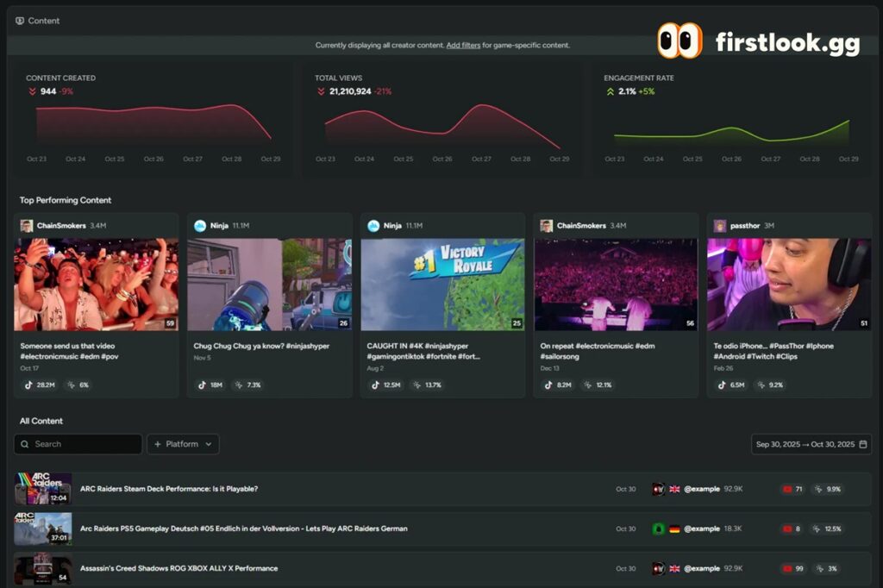Click @example creator in Assassin's Creed row
The image size is (883, 588).
click(x=702, y=569)
